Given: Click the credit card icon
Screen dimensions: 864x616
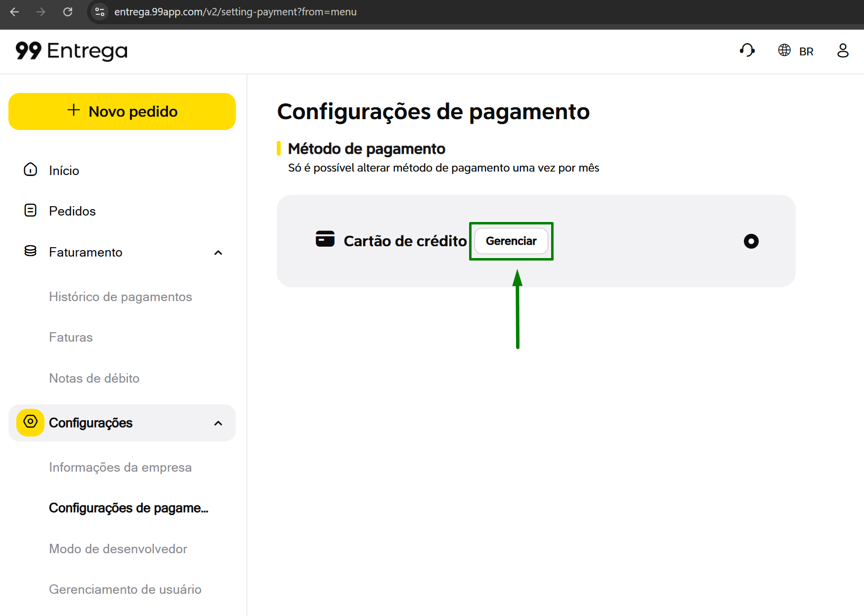Looking at the screenshot, I should tap(325, 239).
